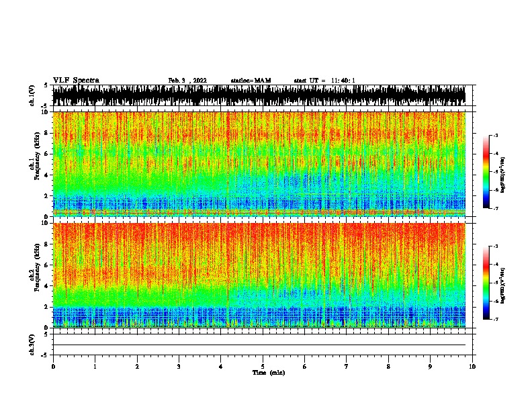
Task: Click time axis tick label "1"
Action: 95,367
